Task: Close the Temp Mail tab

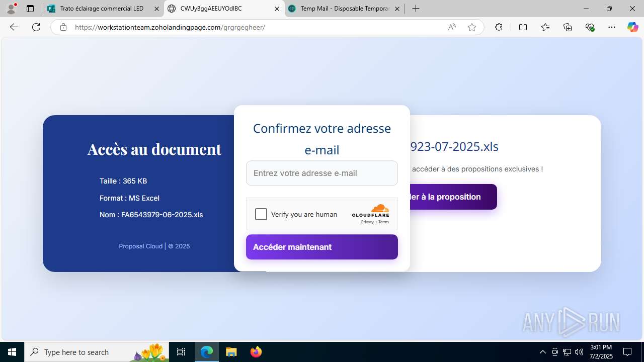Action: click(x=397, y=9)
